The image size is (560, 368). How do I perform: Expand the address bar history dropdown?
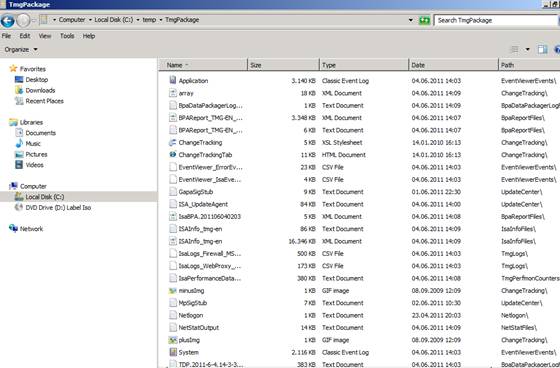pyautogui.click(x=411, y=20)
